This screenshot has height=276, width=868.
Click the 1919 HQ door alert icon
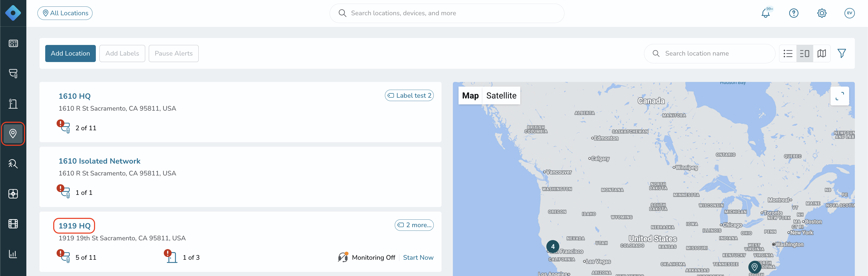[171, 256]
